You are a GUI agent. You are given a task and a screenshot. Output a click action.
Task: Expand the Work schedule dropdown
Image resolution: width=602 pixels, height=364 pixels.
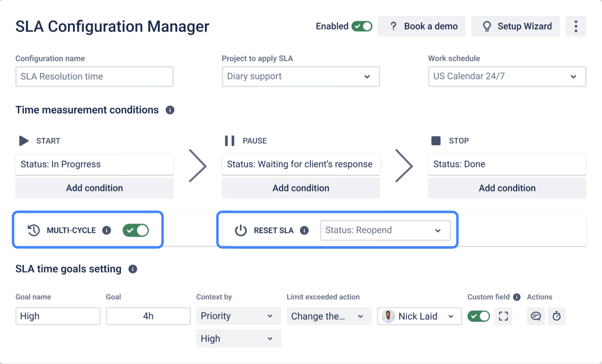[x=507, y=77]
